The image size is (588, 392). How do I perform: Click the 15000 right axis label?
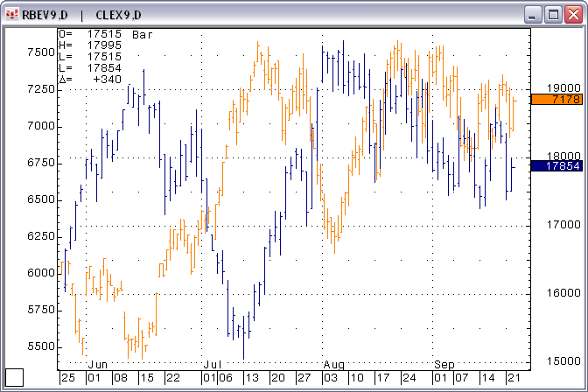point(563,361)
